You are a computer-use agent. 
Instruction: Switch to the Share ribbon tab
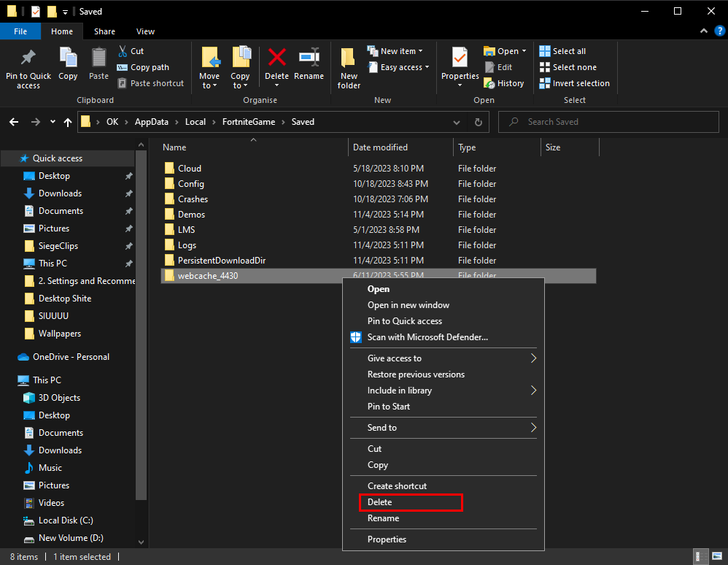(x=104, y=31)
